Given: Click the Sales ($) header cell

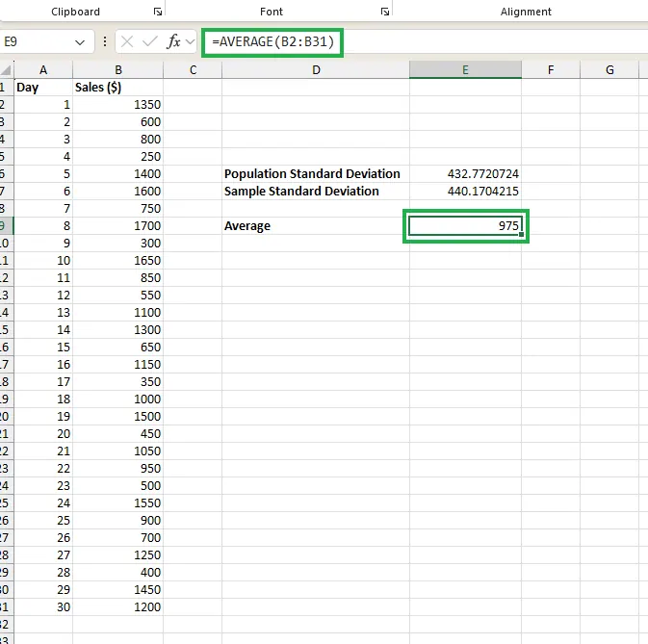Looking at the screenshot, I should (x=118, y=88).
